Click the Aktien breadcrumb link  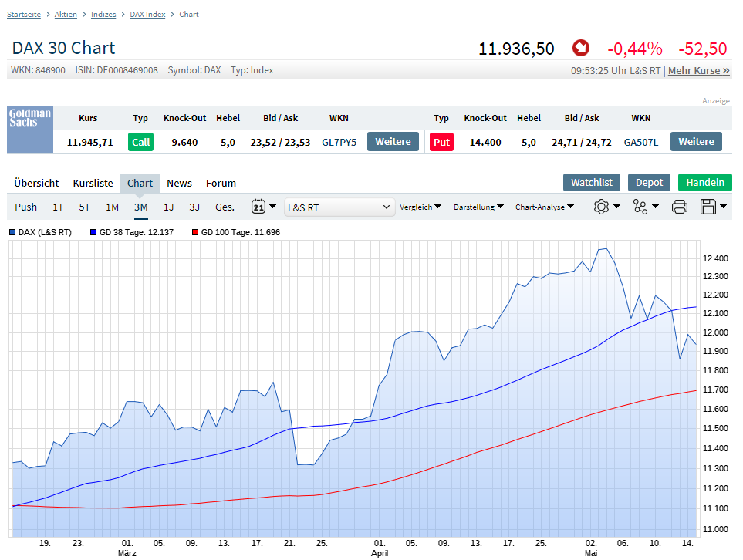[66, 14]
